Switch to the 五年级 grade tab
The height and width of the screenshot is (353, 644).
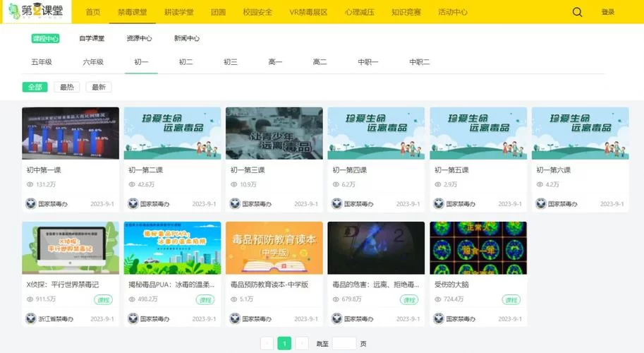pos(42,62)
